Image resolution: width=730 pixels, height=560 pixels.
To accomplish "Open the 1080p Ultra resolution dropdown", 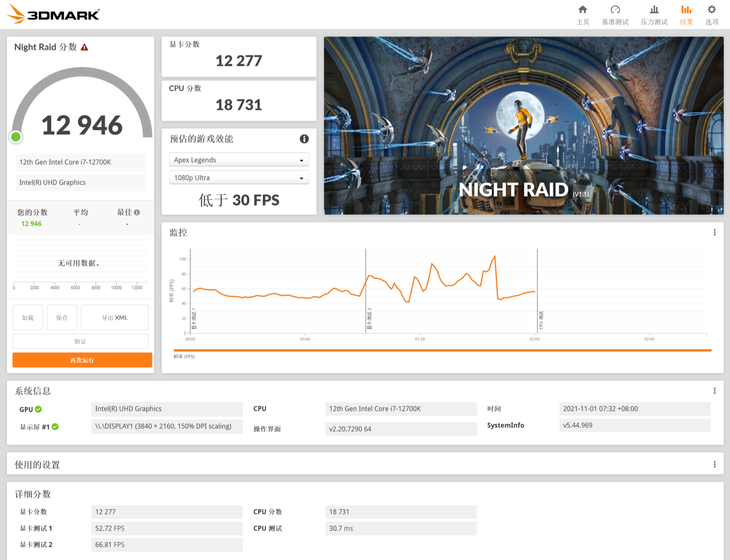I will pos(239,178).
